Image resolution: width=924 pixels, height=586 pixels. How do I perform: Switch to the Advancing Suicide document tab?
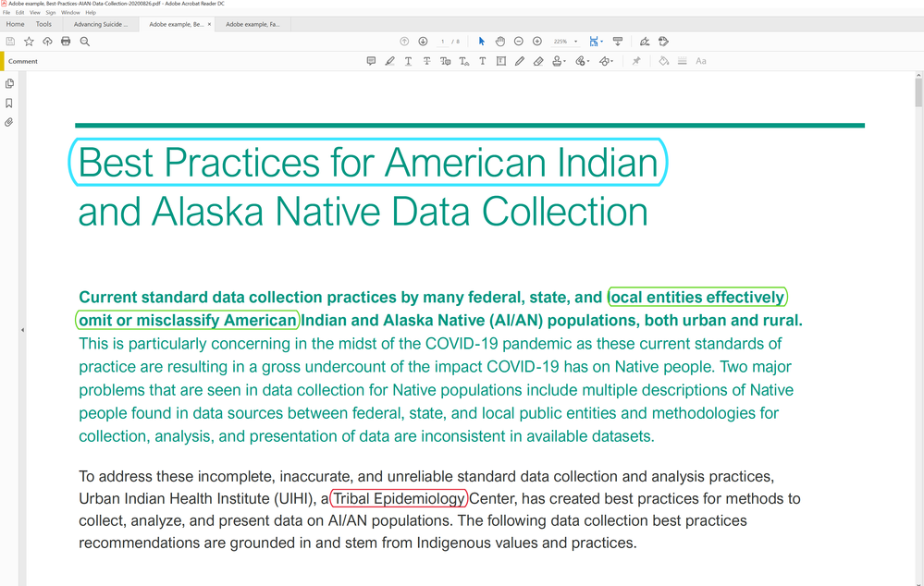[100, 24]
